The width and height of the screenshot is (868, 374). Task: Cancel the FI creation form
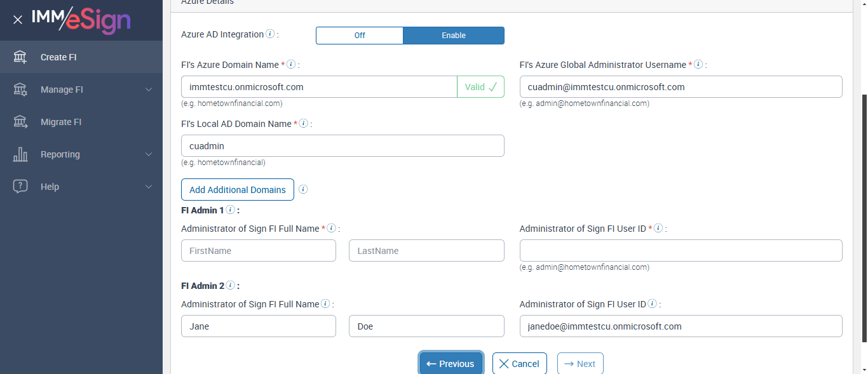click(519, 364)
